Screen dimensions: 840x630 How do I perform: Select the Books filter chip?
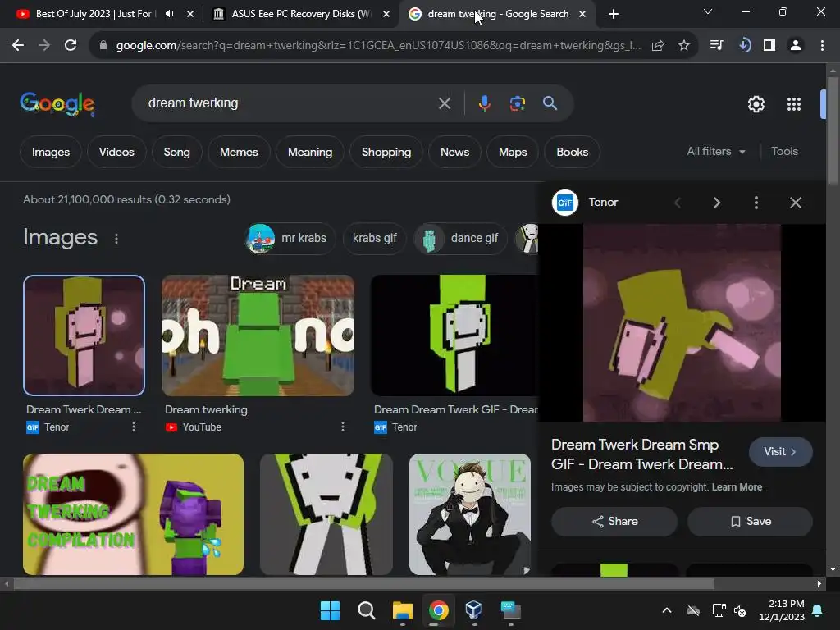[x=572, y=152]
